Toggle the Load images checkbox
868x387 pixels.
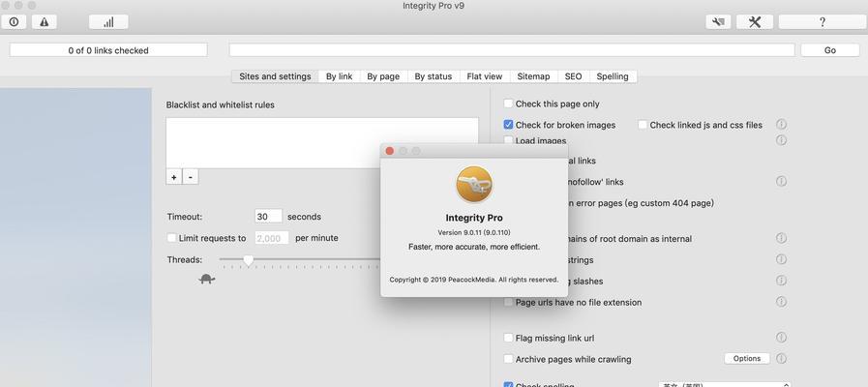508,140
